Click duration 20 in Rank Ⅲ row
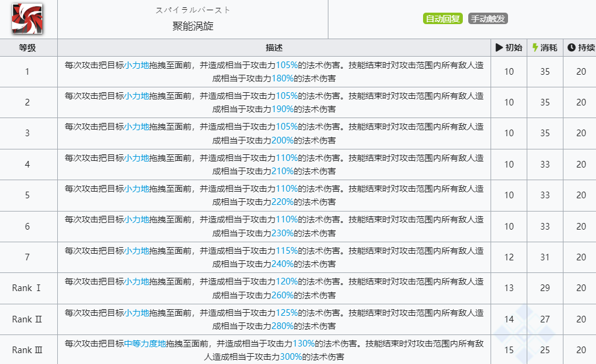This screenshot has height=364, width=596. (x=581, y=350)
